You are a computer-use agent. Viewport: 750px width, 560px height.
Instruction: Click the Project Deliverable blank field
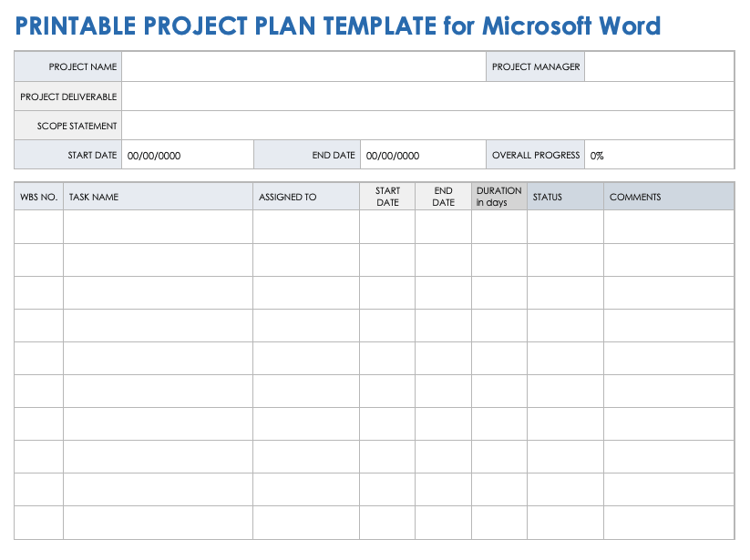[426, 97]
